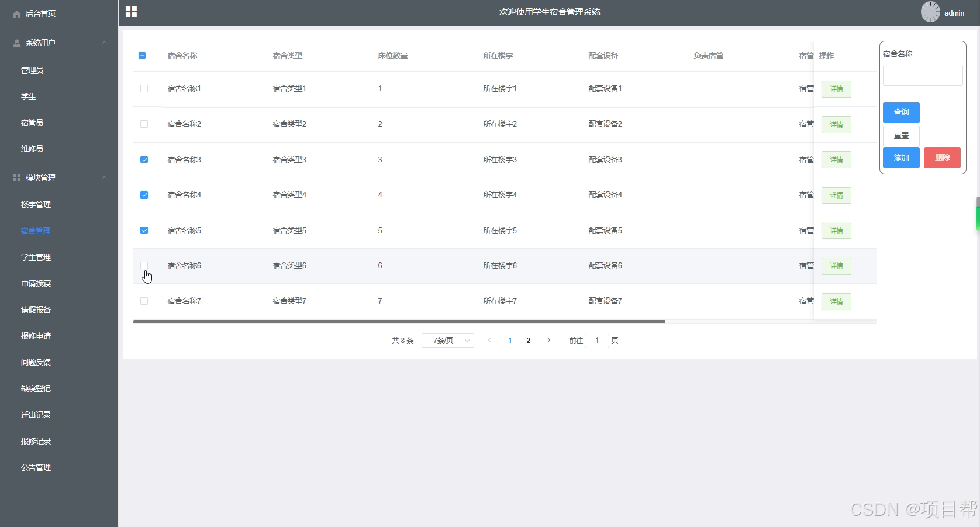
Task: Go to the previous page arrow
Action: 489,340
